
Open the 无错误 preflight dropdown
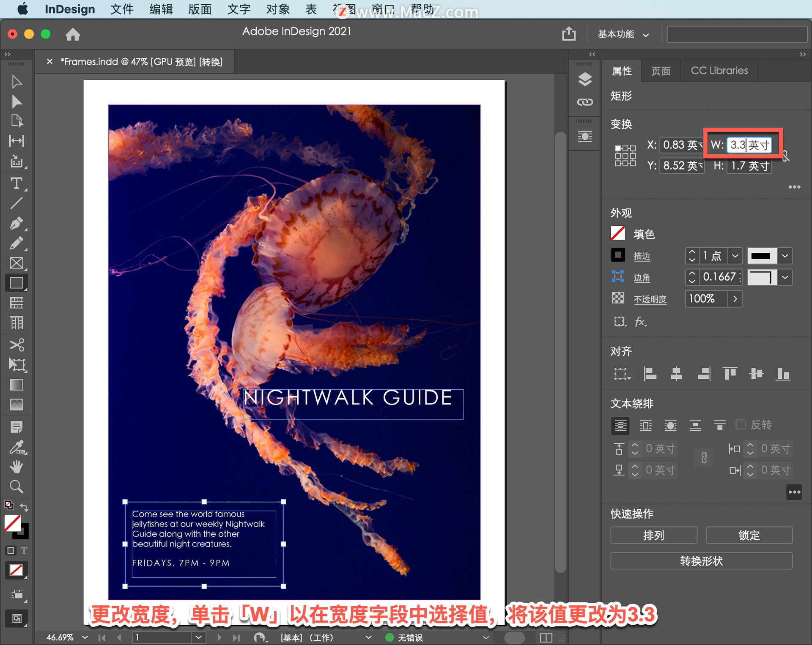(x=486, y=637)
